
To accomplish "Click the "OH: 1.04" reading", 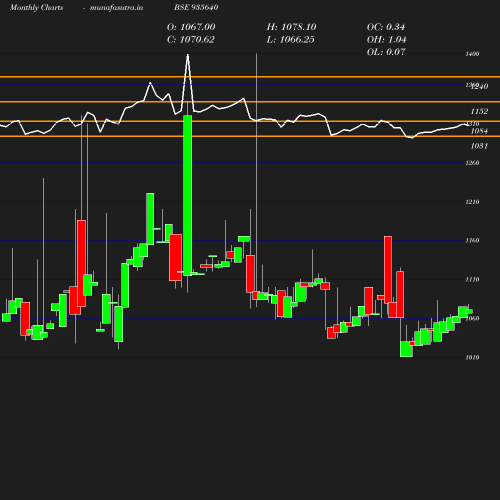I will [x=386, y=39].
